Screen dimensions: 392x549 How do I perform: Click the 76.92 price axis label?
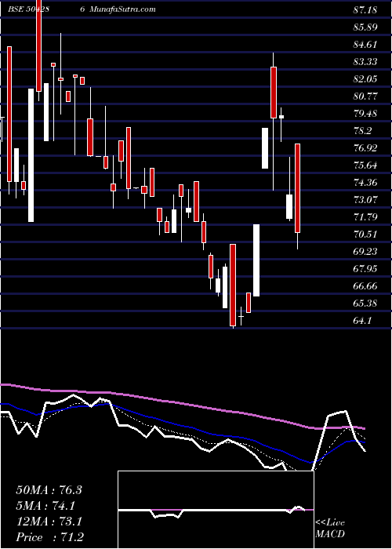pos(365,148)
